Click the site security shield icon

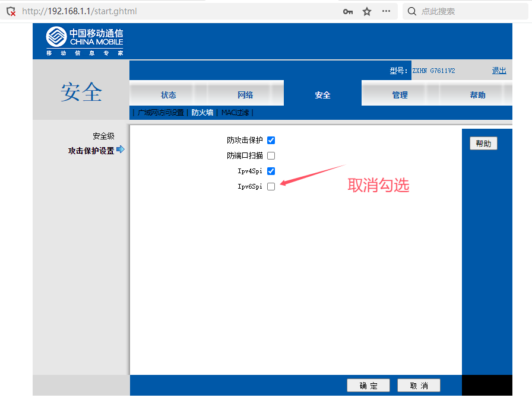pyautogui.click(x=11, y=11)
